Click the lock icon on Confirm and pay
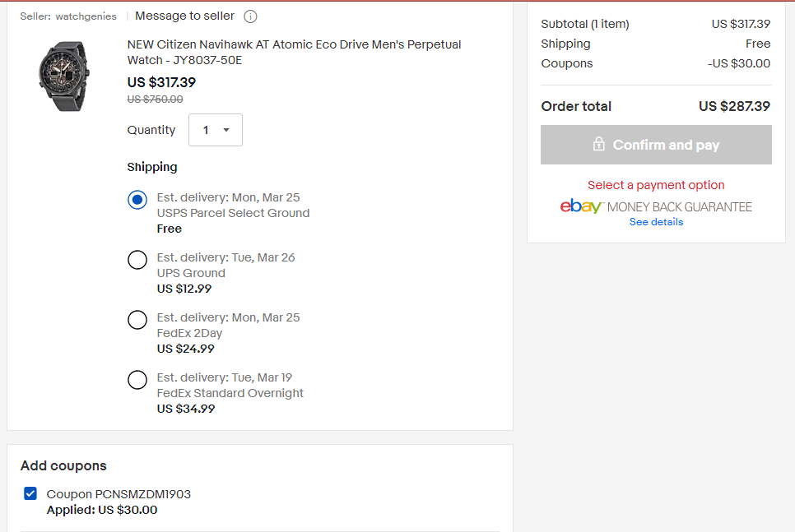 (x=599, y=144)
